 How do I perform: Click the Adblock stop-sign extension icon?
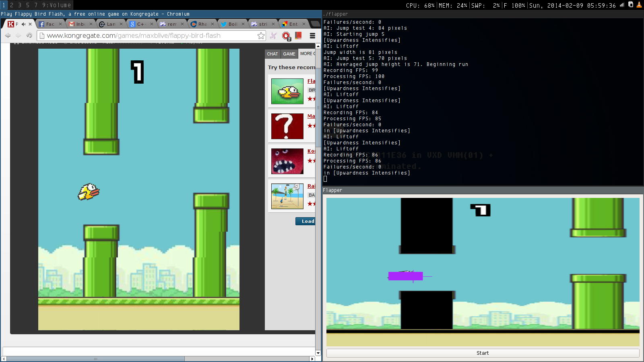pyautogui.click(x=286, y=36)
